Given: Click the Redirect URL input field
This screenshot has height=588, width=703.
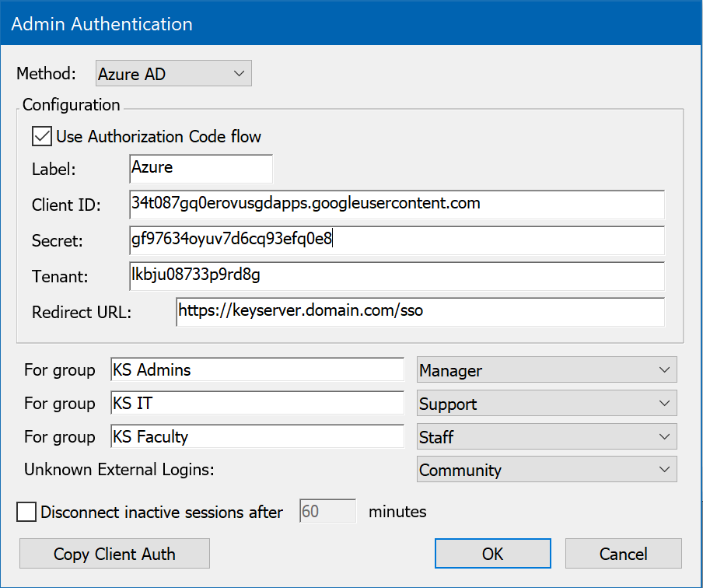Looking at the screenshot, I should 420,312.
